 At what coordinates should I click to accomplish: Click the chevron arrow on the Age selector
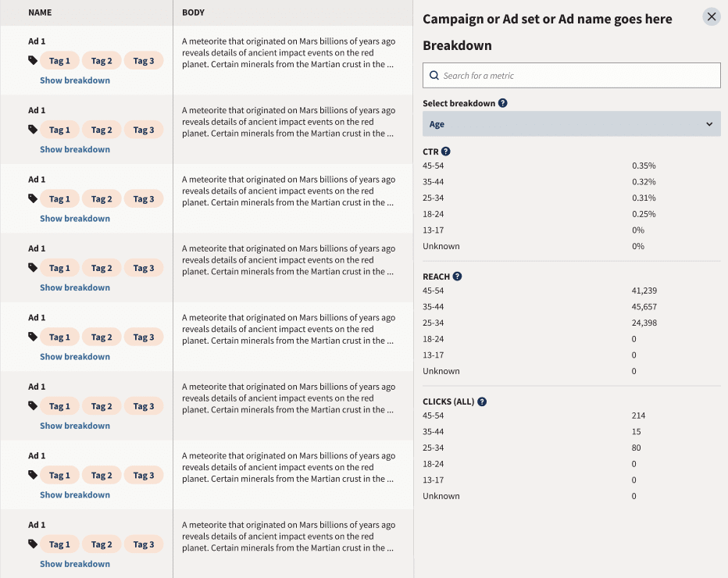[709, 124]
